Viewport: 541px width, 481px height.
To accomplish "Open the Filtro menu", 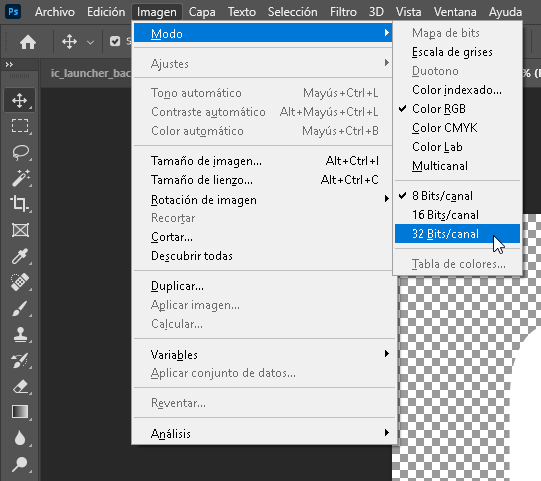I will pyautogui.click(x=343, y=12).
